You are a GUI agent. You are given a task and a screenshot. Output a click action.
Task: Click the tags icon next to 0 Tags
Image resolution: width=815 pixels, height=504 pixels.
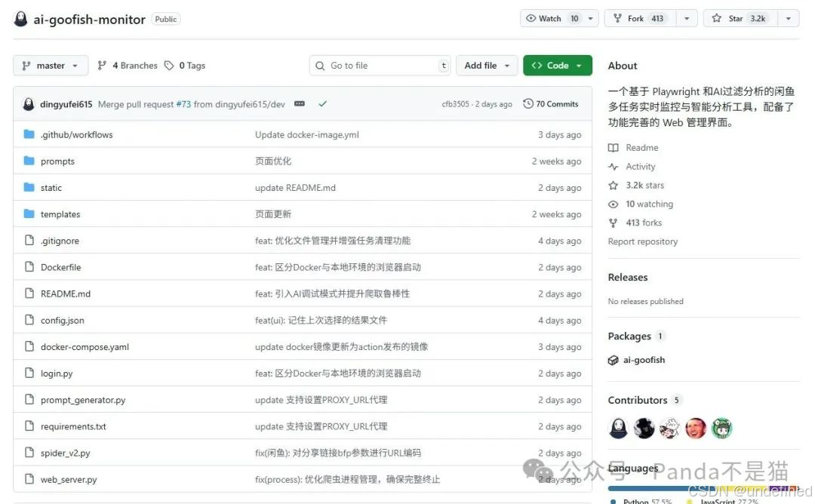click(169, 66)
